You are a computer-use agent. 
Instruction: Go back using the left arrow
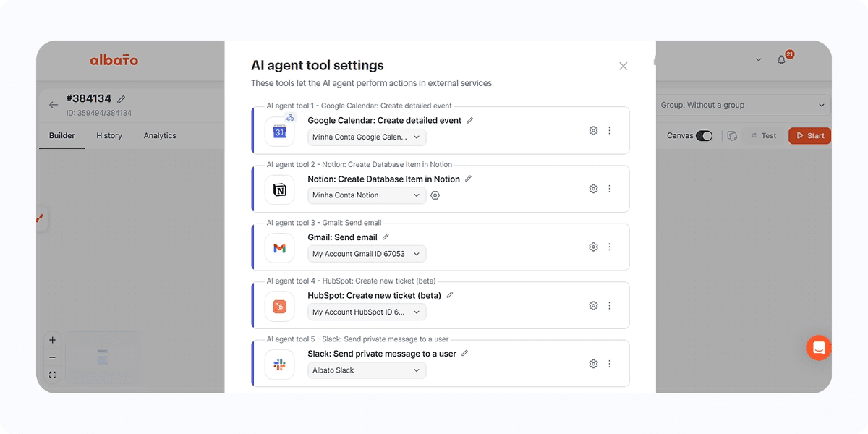[x=54, y=105]
